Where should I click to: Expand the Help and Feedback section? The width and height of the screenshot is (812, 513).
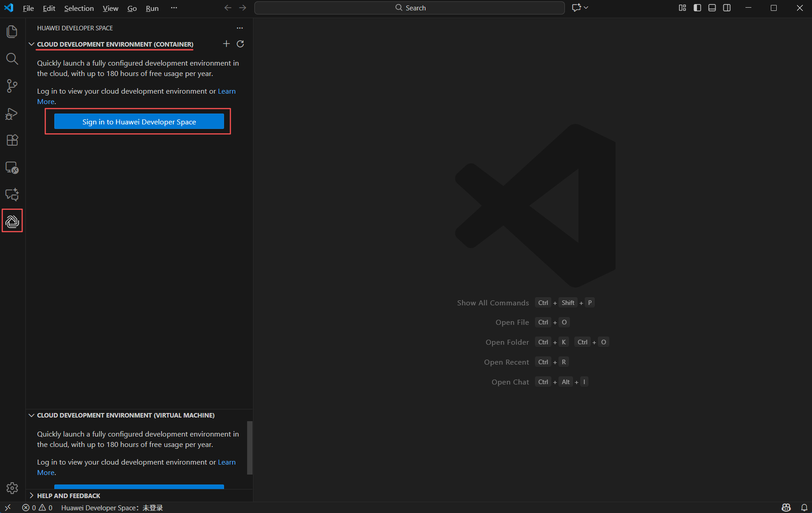pyautogui.click(x=32, y=496)
